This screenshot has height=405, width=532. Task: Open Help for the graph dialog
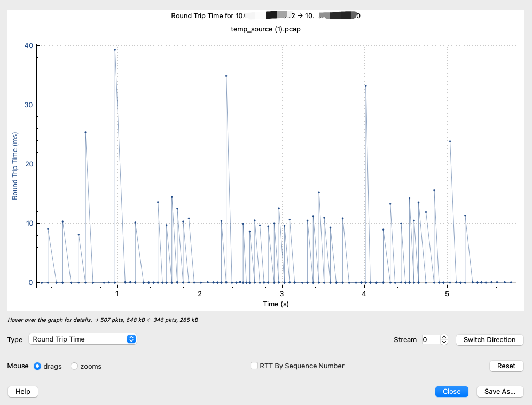click(23, 391)
